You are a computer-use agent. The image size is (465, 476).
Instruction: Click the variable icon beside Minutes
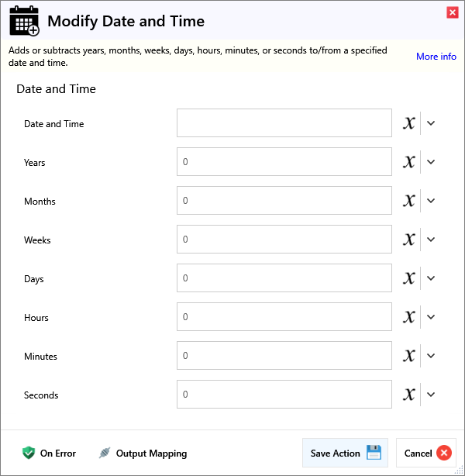(x=409, y=356)
